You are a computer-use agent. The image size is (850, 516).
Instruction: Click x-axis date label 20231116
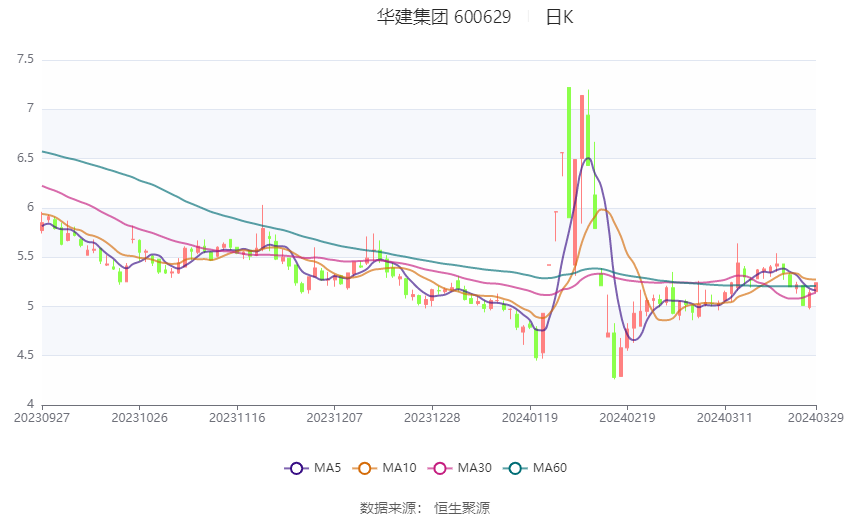coord(237,418)
